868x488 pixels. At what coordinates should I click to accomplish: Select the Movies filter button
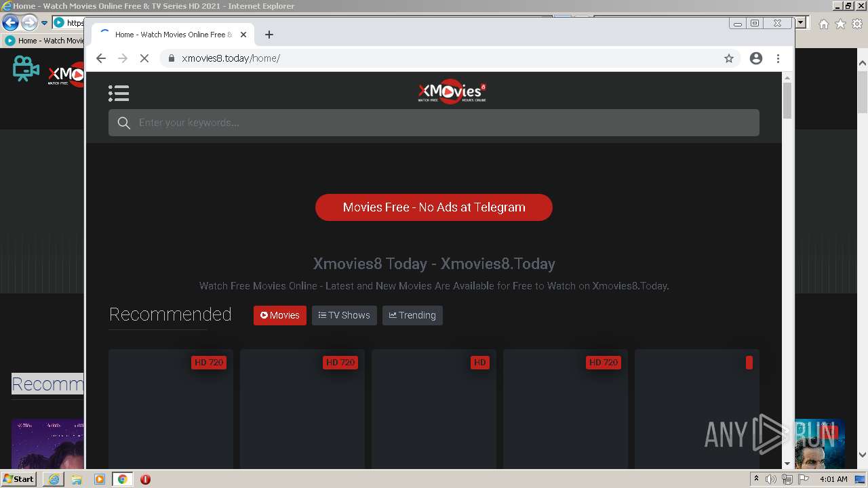[x=280, y=315]
